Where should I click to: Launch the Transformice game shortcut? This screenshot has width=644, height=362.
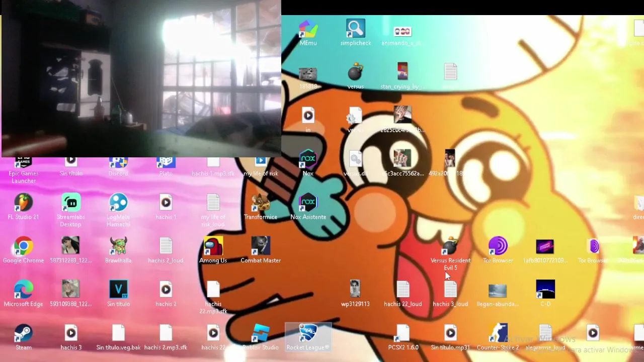click(261, 207)
